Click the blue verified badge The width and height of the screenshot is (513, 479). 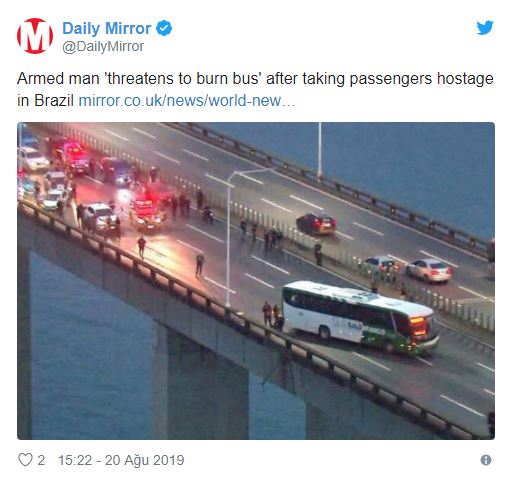[164, 28]
